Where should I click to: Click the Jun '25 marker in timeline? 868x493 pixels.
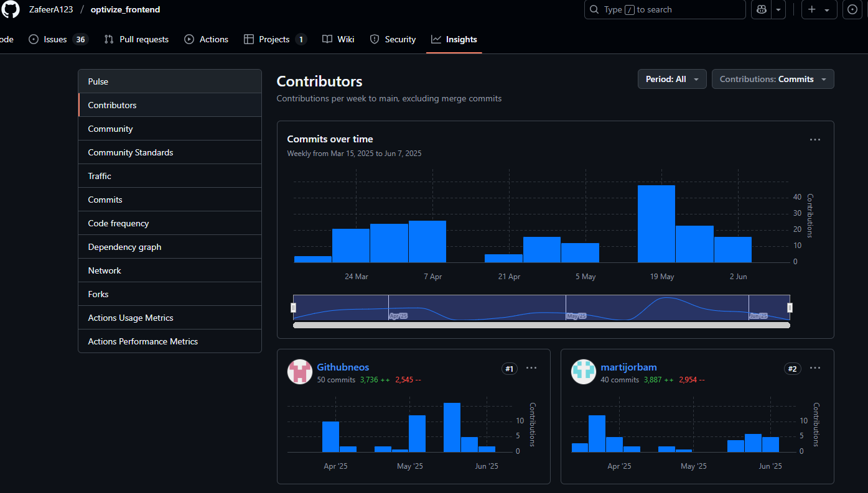pos(758,316)
